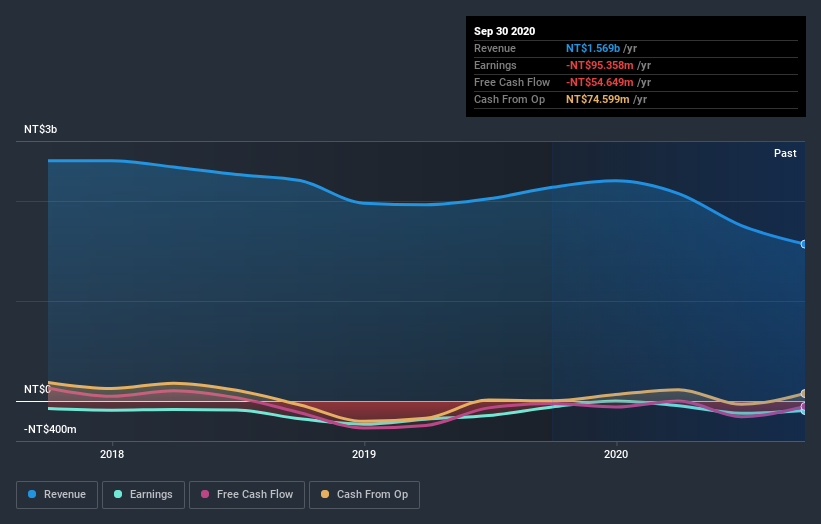
Task: Click the 2018 axis label
Action: pyautogui.click(x=112, y=454)
